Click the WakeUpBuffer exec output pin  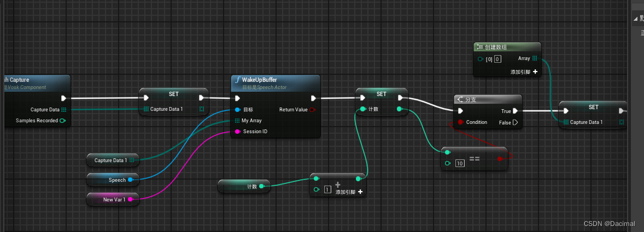click(313, 98)
